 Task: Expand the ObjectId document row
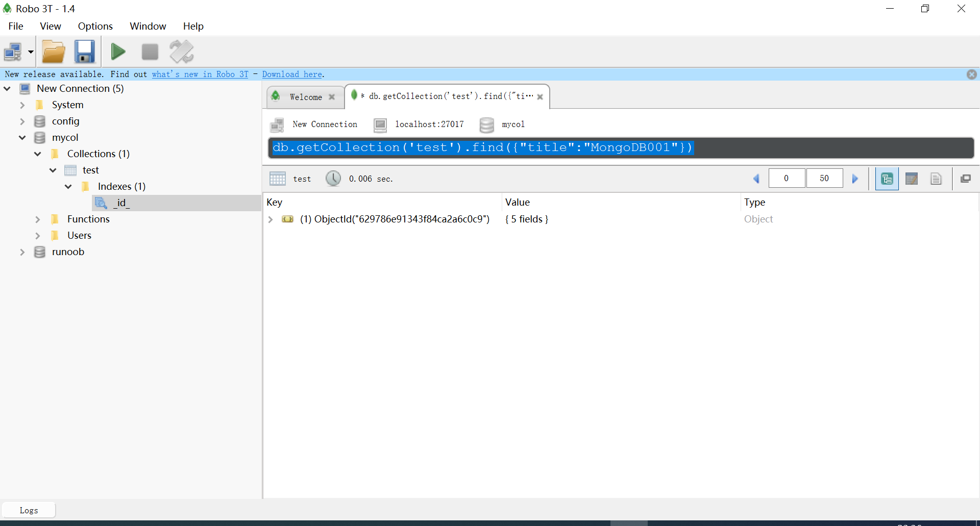[271, 219]
